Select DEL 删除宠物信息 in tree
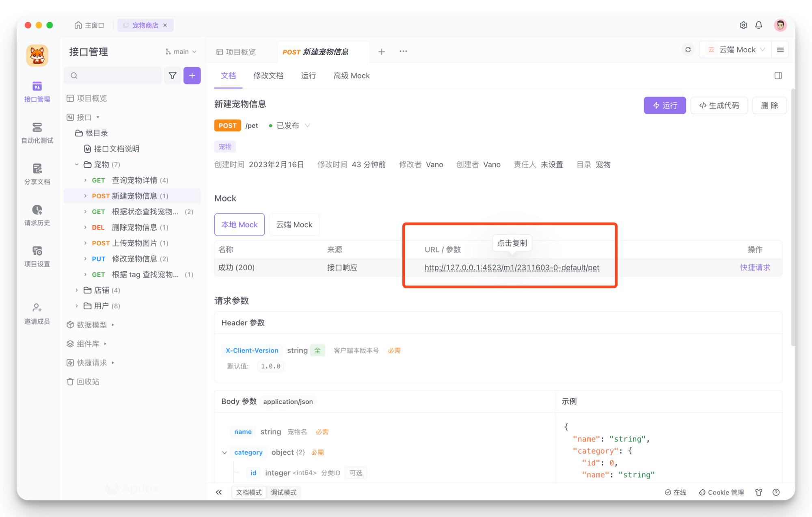 pyautogui.click(x=132, y=227)
